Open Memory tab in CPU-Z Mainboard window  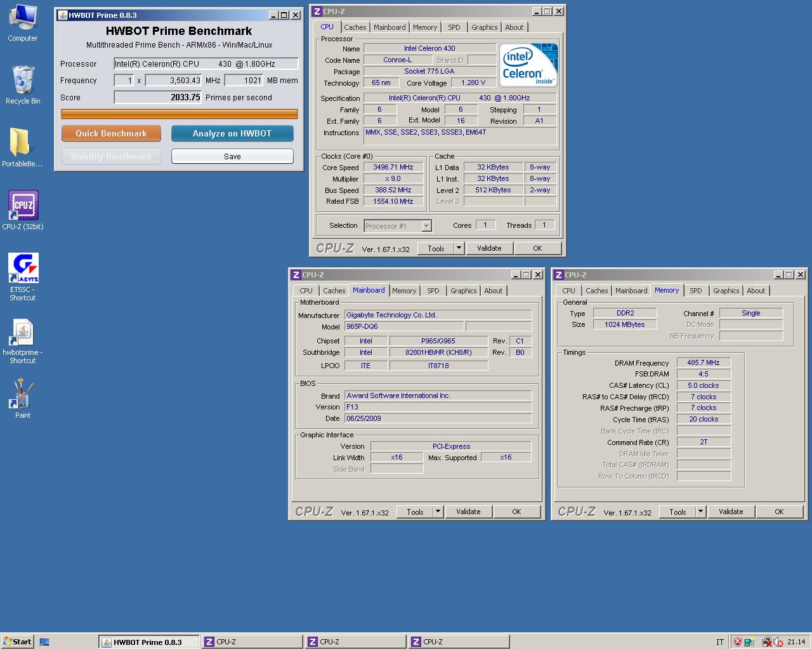pyautogui.click(x=404, y=291)
